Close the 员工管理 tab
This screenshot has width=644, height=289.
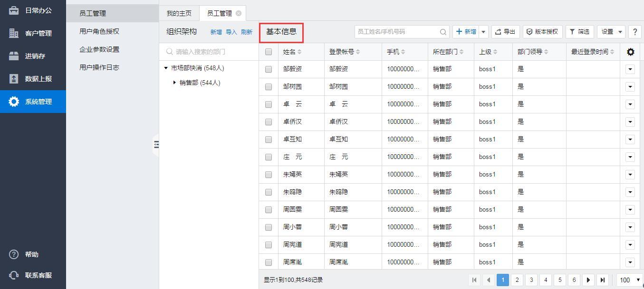click(239, 13)
